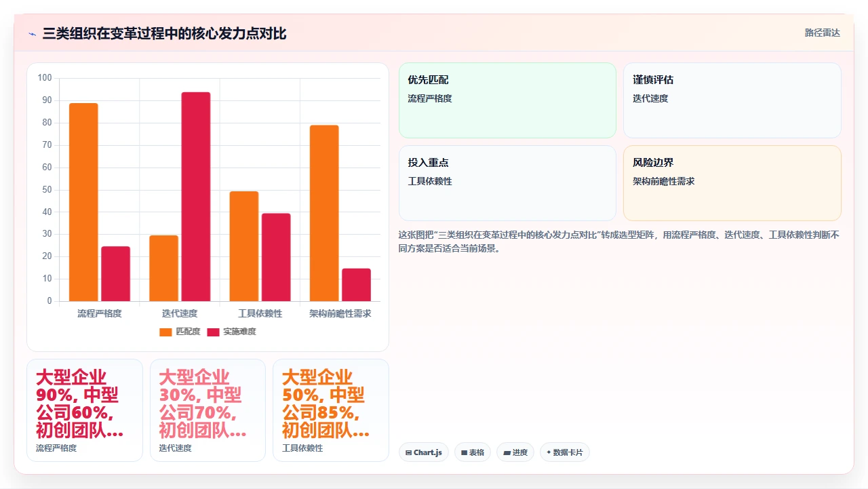This screenshot has width=868, height=489.
Task: Click the 0 y-axis tick label
Action: 49,301
